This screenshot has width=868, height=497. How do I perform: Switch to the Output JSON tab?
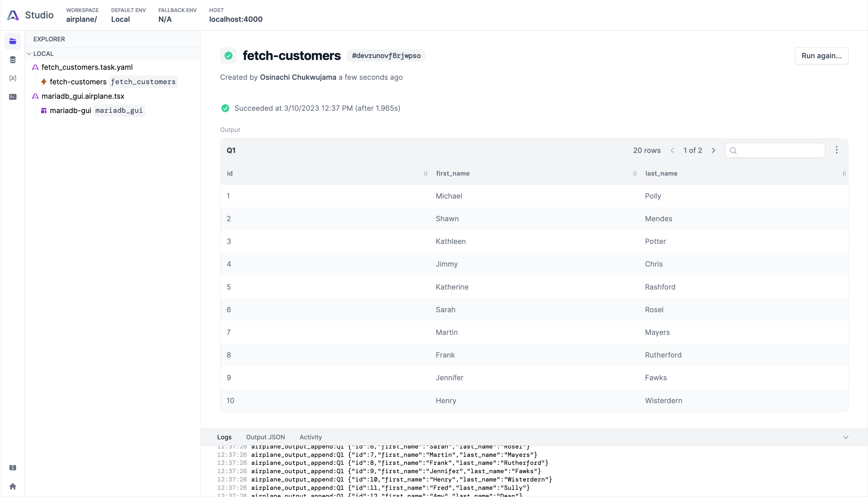266,437
